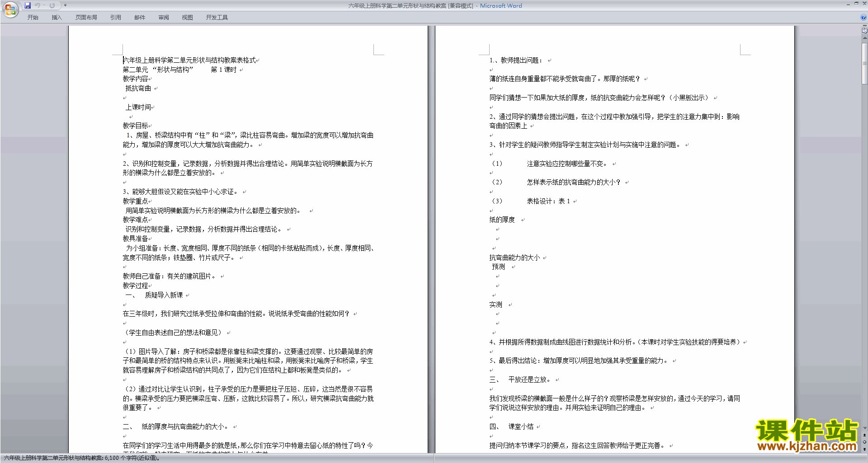This screenshot has height=463, width=868.
Task: Close the Word window
Action: coord(864,4)
